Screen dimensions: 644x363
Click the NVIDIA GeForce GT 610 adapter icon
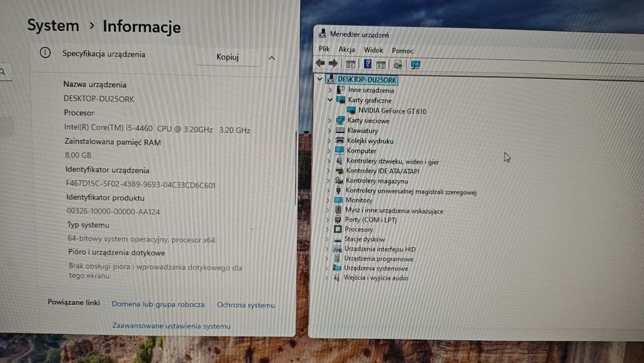(351, 110)
